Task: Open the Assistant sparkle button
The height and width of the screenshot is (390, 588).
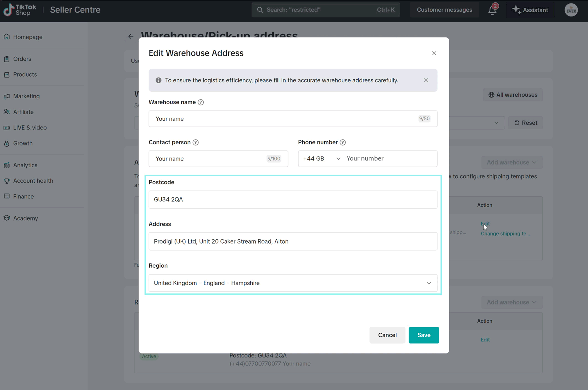Action: (530, 10)
